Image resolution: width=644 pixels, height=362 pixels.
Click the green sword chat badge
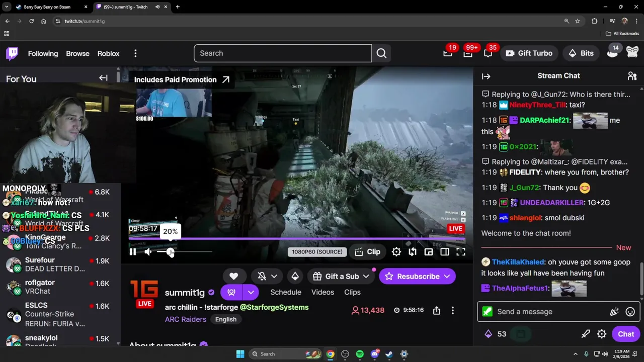[x=487, y=312]
